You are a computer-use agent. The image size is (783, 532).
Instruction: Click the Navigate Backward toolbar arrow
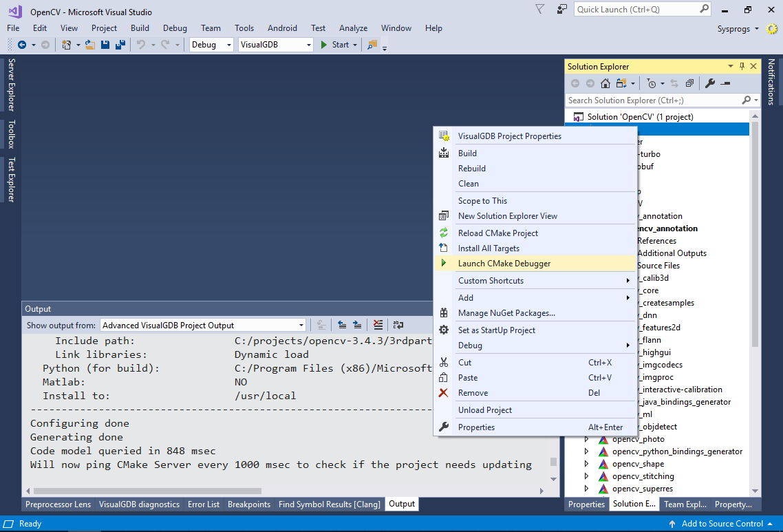coord(22,45)
